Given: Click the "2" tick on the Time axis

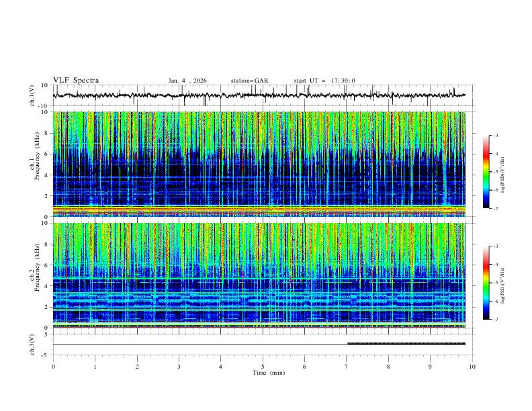Looking at the screenshot, I should pos(137,367).
